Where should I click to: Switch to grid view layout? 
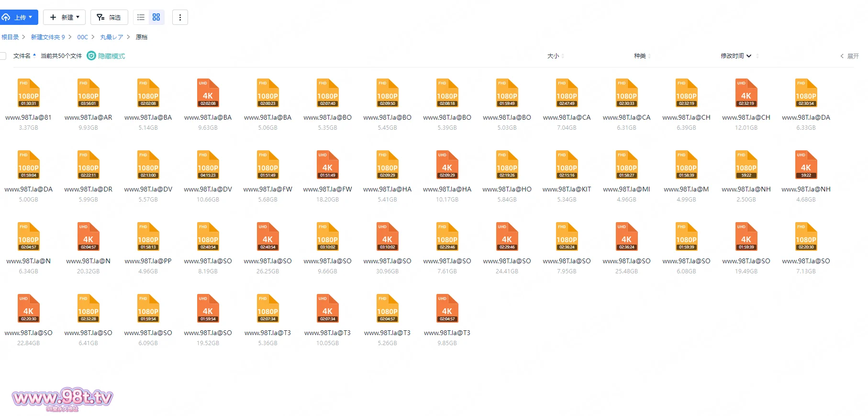pyautogui.click(x=156, y=17)
